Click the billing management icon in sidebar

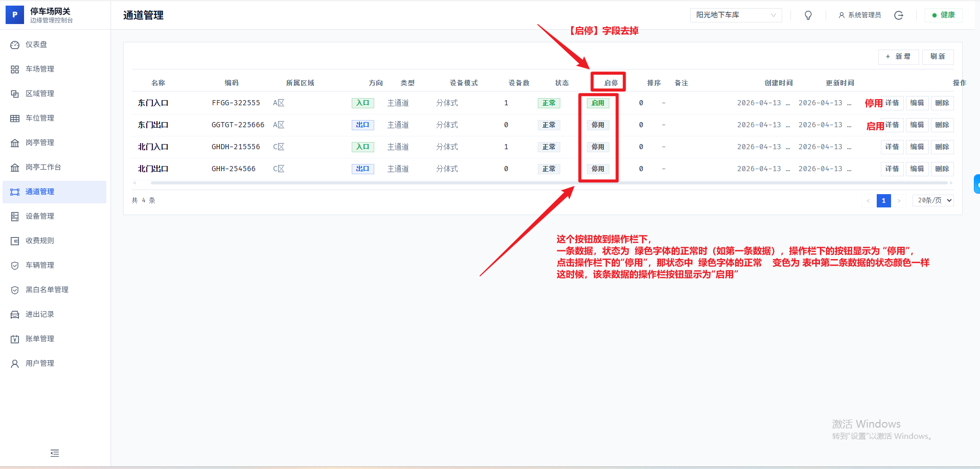[x=15, y=339]
